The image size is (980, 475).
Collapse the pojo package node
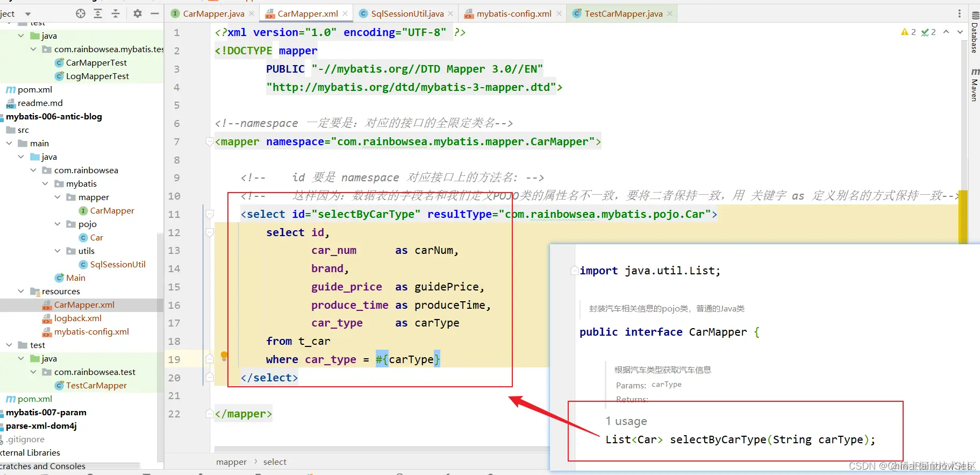(58, 224)
